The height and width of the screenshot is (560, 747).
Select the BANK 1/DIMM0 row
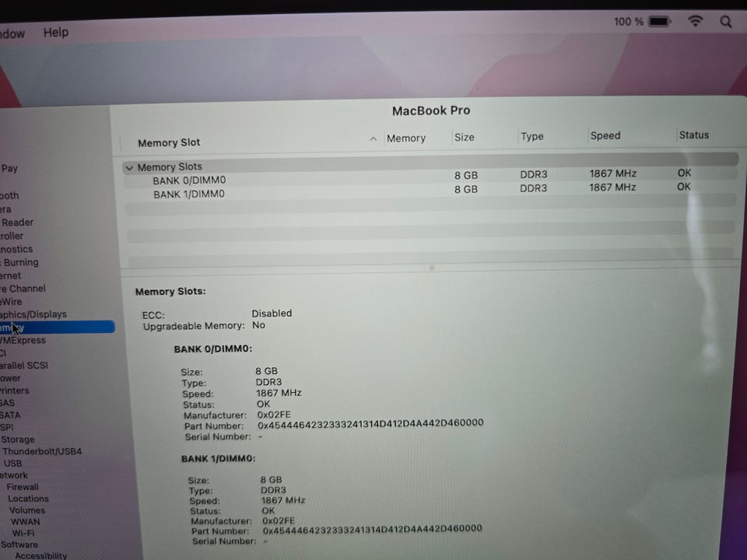[429, 191]
